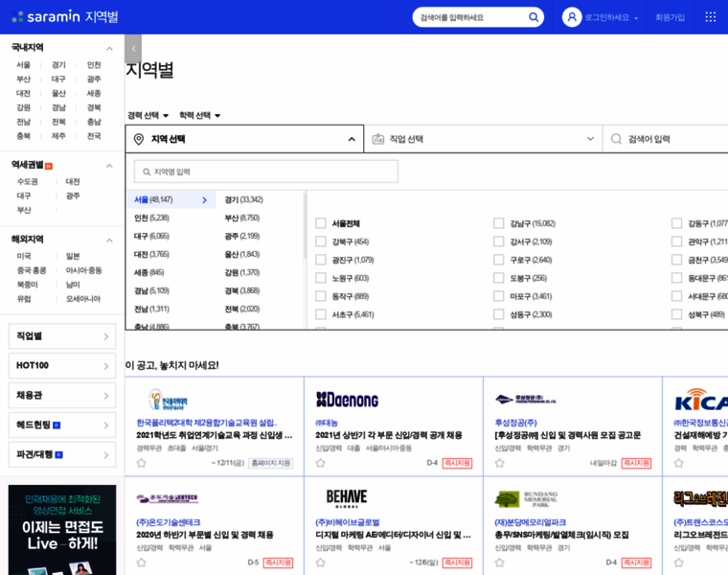Image resolution: width=728 pixels, height=575 pixels.
Task: Click the 회원가입 link
Action: pos(670,17)
